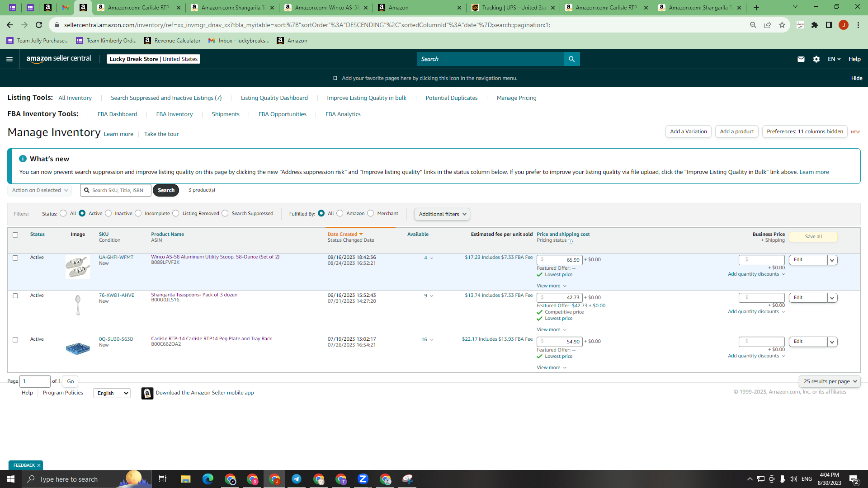Screen dimensions: 868x488
Task: Click the pricing status info icon
Action: [x=571, y=241]
